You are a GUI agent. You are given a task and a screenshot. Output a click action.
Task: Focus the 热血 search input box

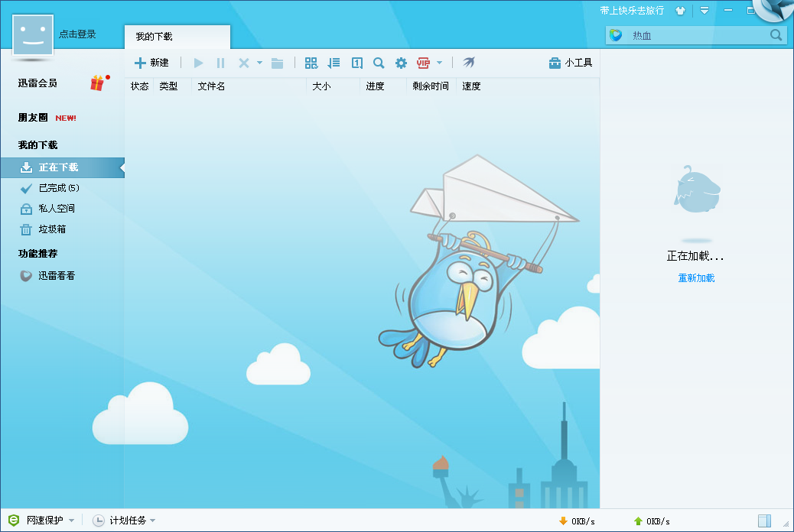tap(697, 35)
